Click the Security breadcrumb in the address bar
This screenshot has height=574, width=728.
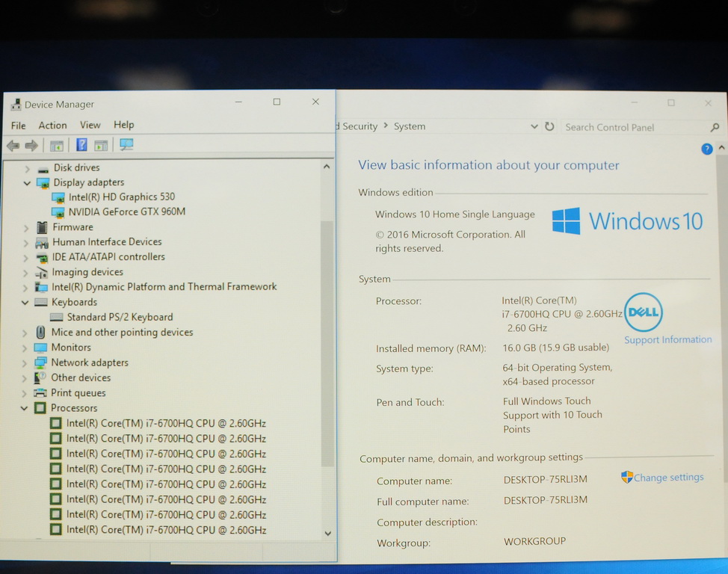[x=360, y=126]
